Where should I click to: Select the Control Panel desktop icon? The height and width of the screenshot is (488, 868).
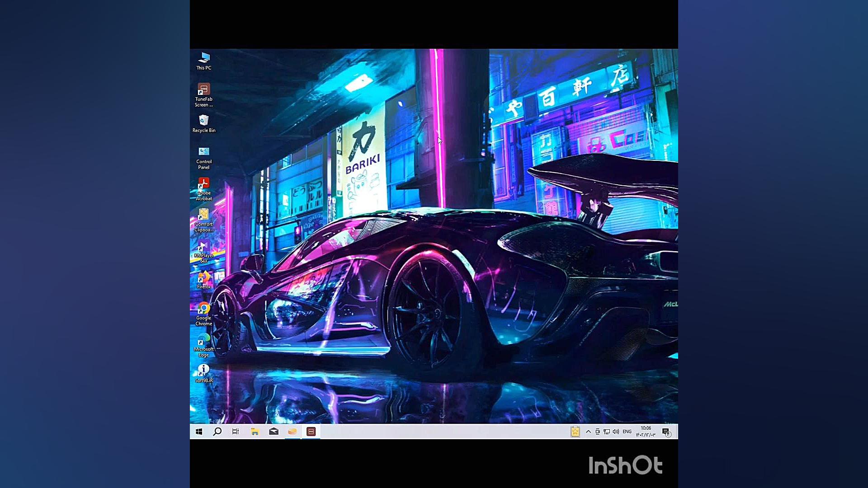pos(203,158)
